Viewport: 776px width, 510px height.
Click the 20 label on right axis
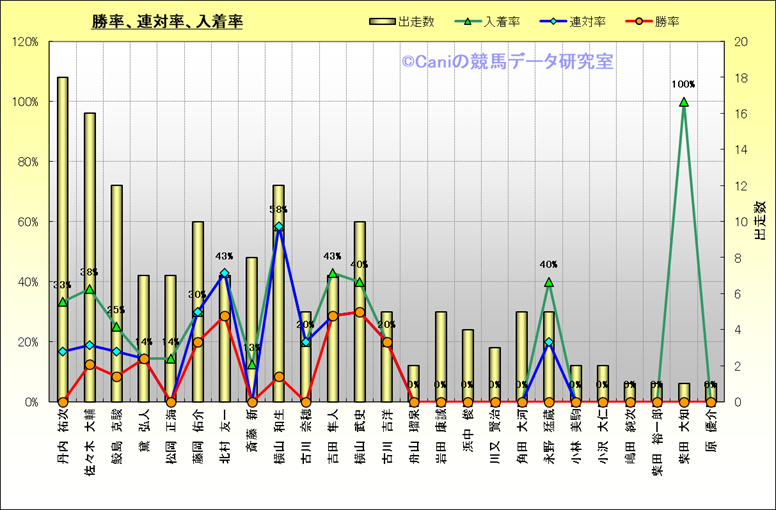coord(740,42)
